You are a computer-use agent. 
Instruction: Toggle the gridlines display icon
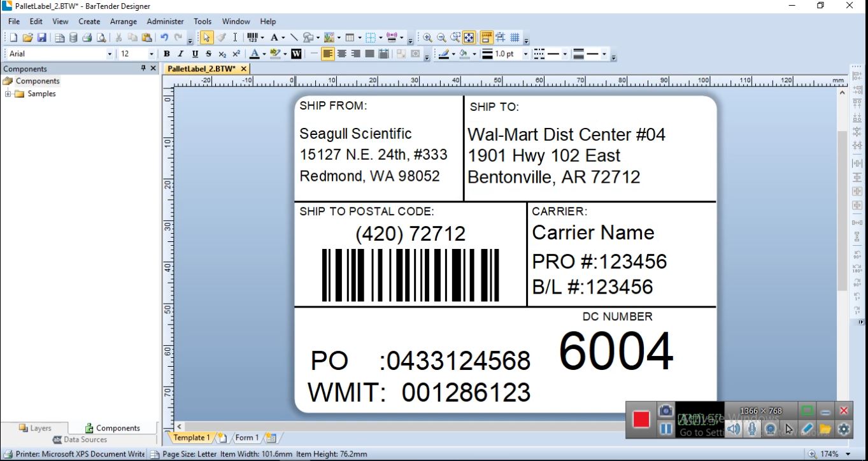[x=515, y=38]
